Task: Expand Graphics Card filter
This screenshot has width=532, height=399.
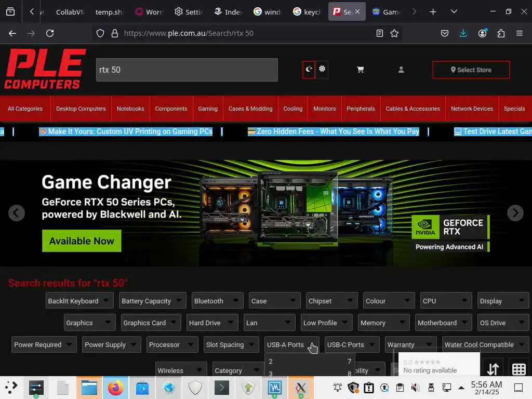Action: tap(151, 323)
